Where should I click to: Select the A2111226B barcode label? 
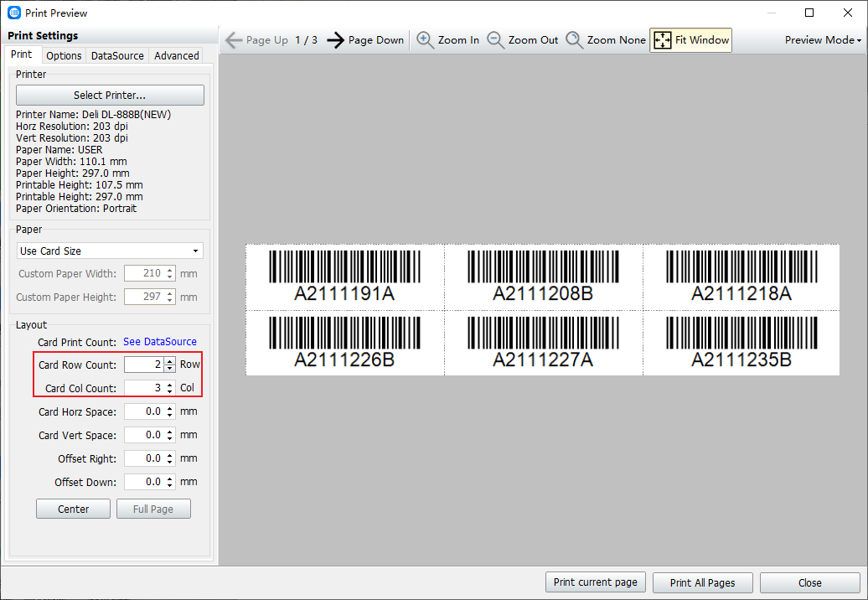[345, 344]
